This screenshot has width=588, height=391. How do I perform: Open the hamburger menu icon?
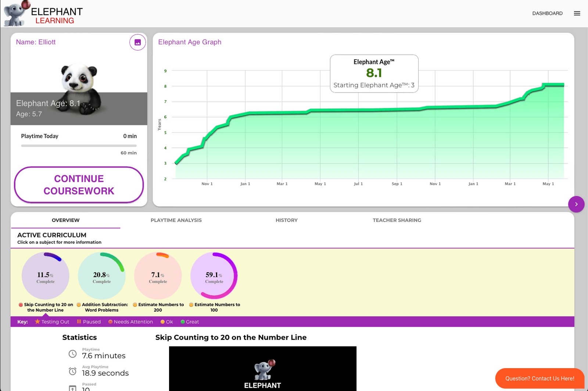point(577,13)
